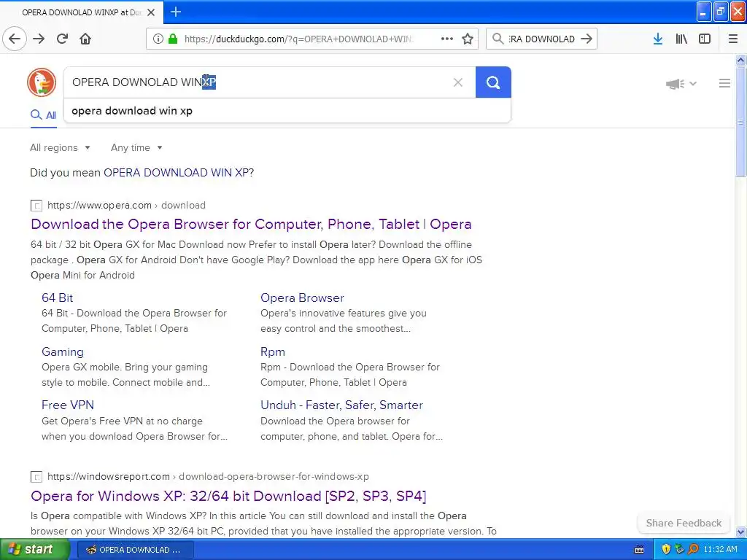
Task: Open the browser home page
Action: (x=85, y=39)
